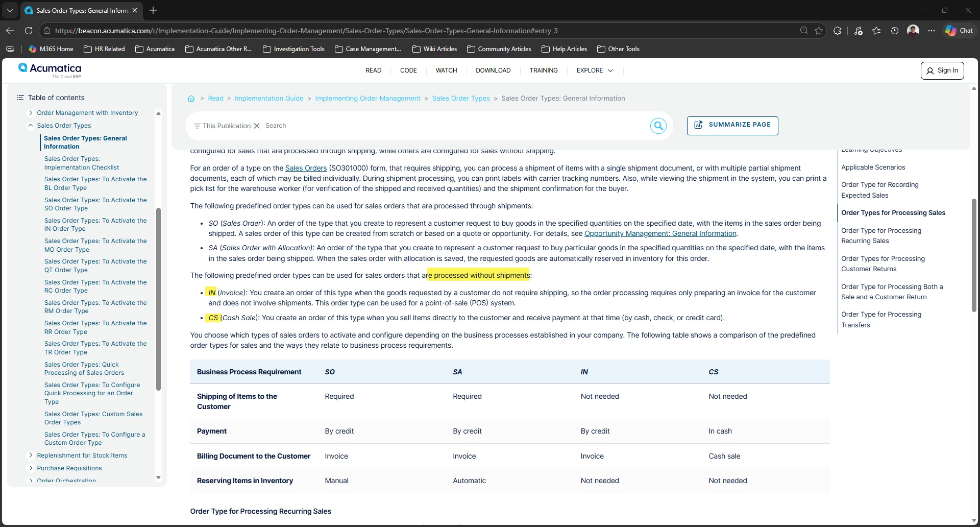Reload the page with refresh icon
The height and width of the screenshot is (527, 980).
click(29, 31)
